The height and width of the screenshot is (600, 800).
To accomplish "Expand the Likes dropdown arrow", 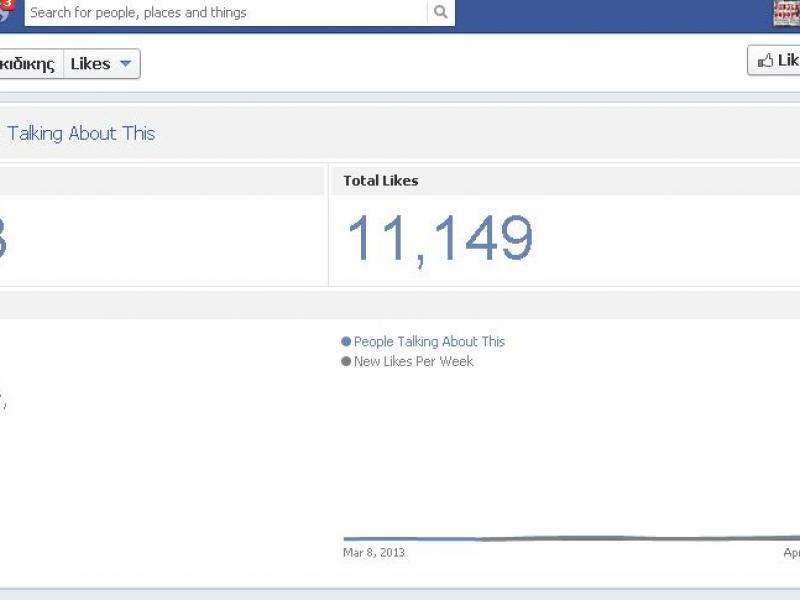I will coord(125,64).
